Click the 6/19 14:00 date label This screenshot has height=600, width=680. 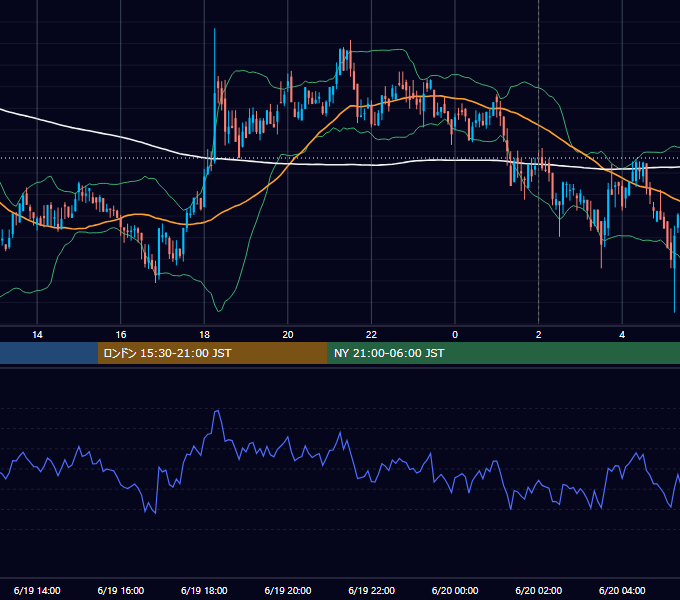click(37, 590)
